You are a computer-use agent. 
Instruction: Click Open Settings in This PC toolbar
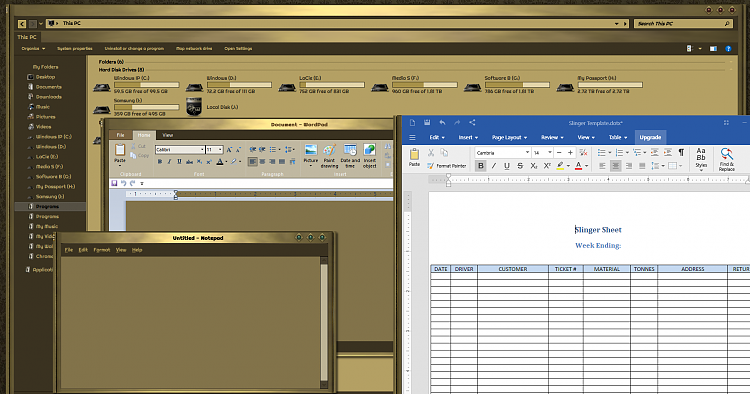tap(238, 49)
